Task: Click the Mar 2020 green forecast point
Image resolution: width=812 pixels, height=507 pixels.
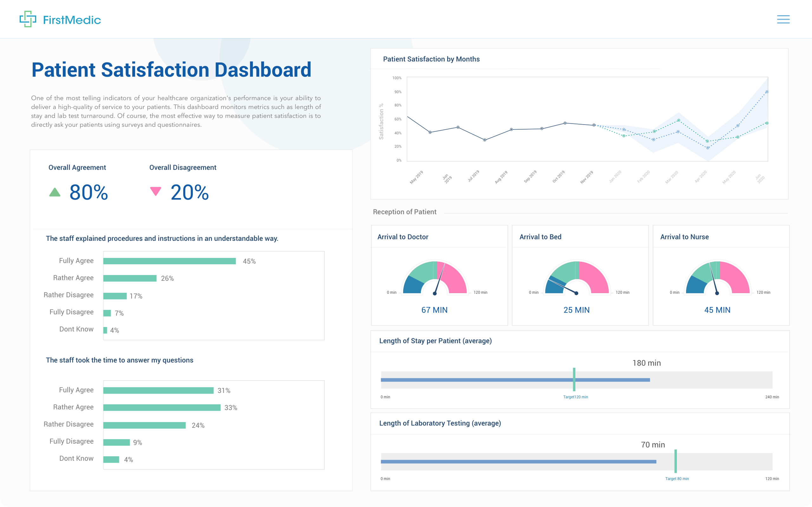Action: [678, 120]
